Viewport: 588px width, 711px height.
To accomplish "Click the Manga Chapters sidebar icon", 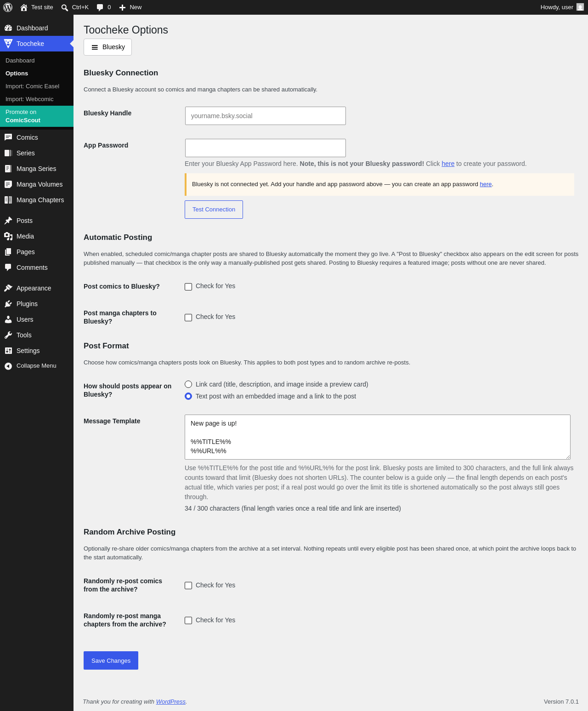I will coord(8,200).
